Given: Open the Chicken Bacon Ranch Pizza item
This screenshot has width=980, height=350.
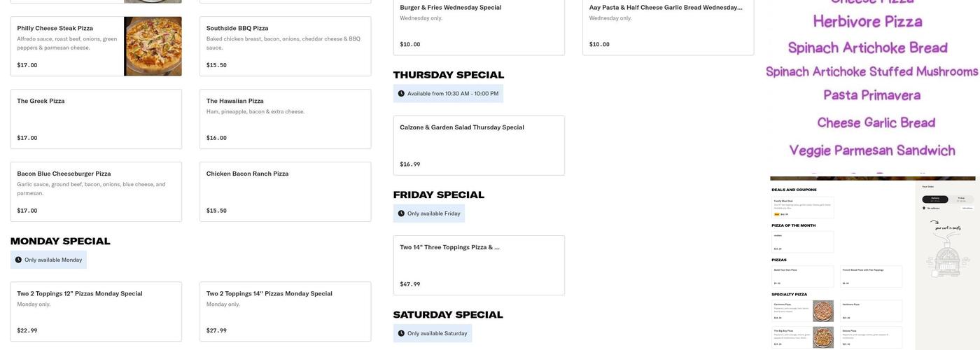Looking at the screenshot, I should [x=285, y=192].
